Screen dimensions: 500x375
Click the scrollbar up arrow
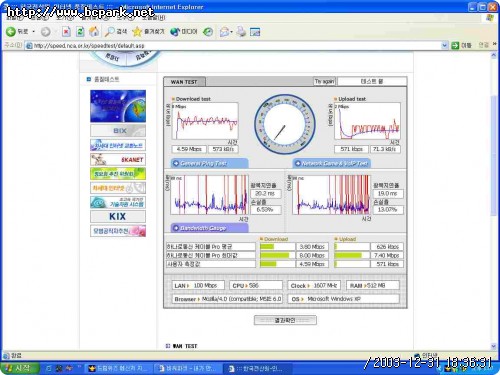point(494,55)
